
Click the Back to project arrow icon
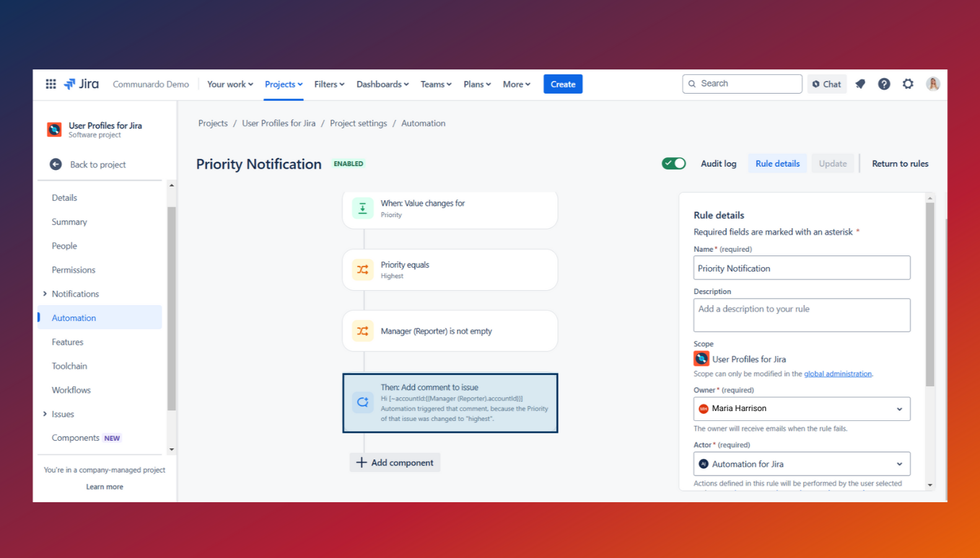click(x=56, y=164)
